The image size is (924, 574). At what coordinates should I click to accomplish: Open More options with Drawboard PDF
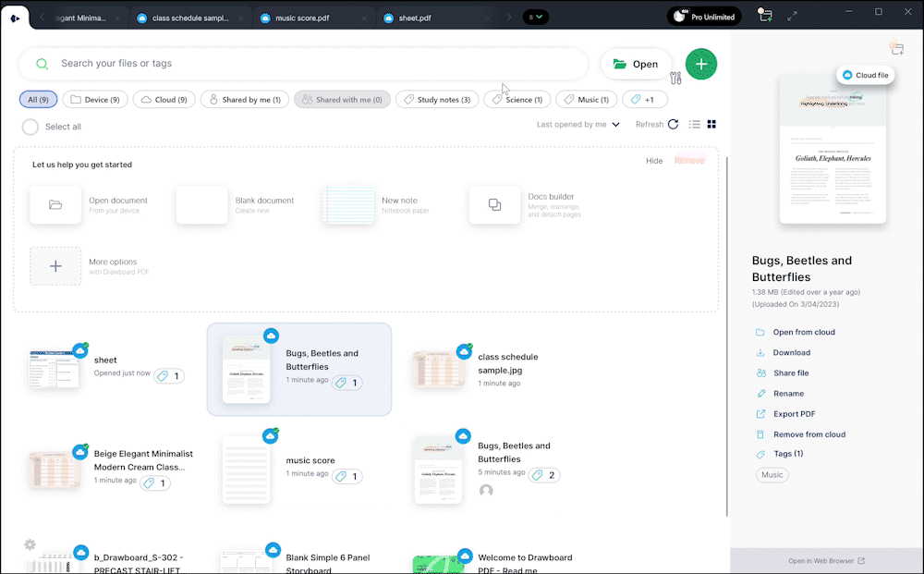tap(90, 266)
